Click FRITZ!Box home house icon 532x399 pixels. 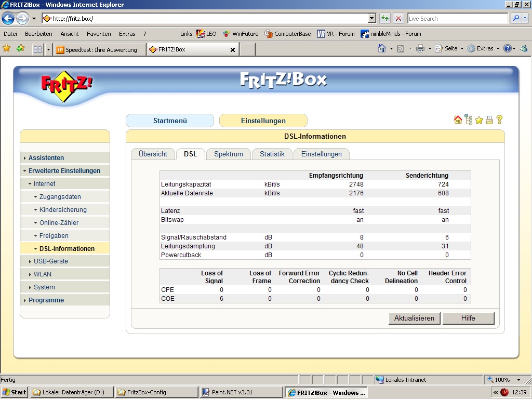458,120
